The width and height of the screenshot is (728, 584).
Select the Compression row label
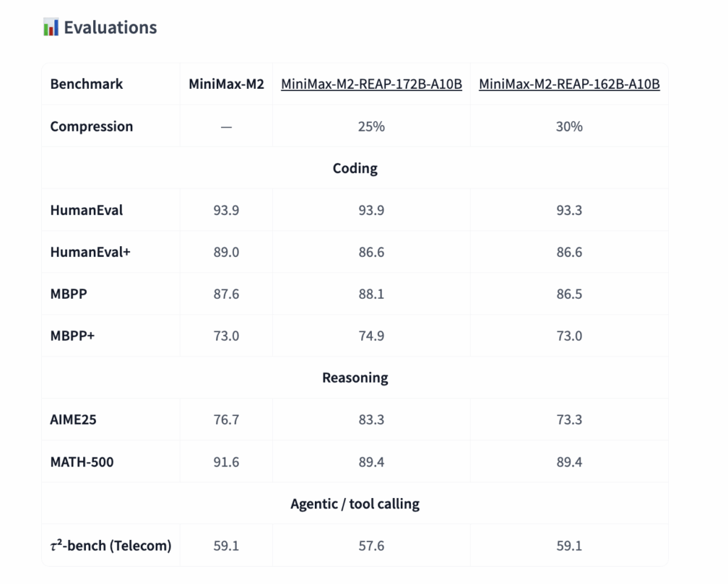coord(91,127)
